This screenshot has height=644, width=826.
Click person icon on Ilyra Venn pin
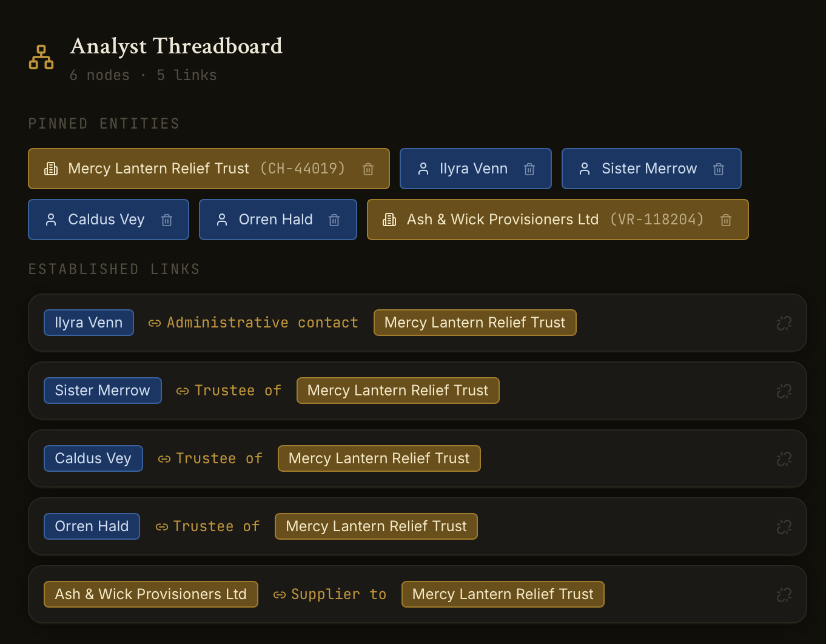(x=423, y=169)
